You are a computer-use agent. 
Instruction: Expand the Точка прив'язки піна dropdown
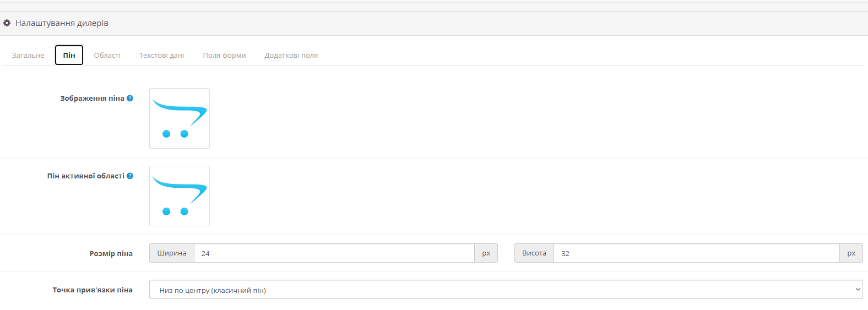tap(506, 290)
